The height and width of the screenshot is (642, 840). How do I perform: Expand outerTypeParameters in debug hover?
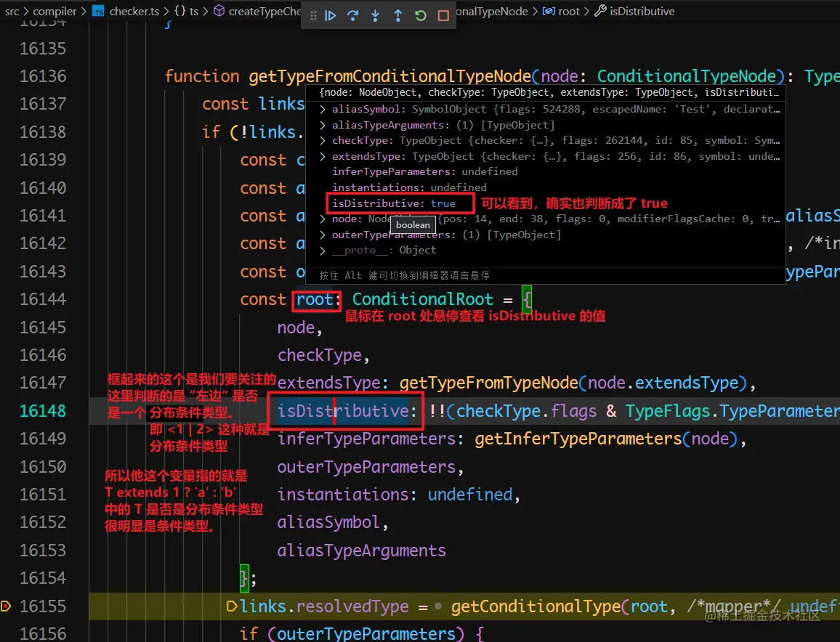(x=323, y=235)
